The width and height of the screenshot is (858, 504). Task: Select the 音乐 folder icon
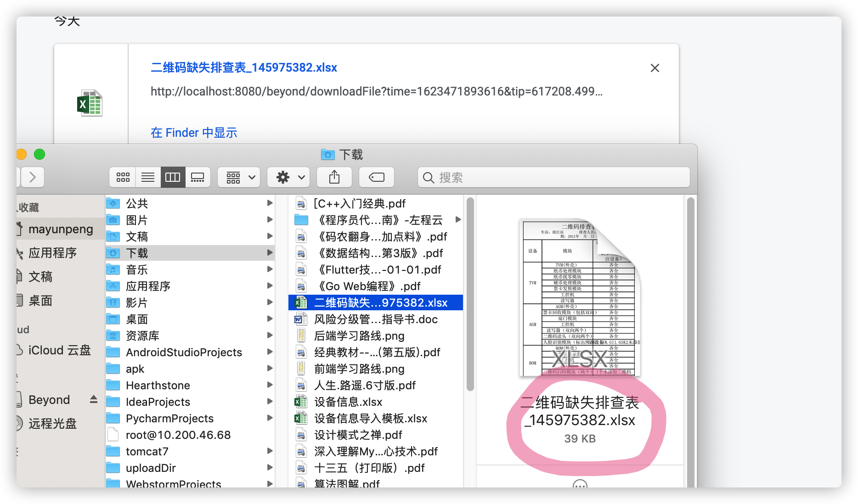113,269
